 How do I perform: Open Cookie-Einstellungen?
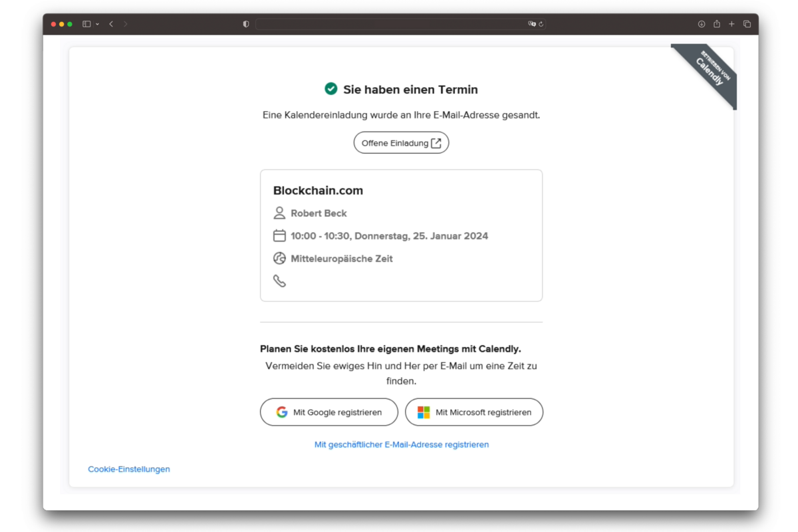[129, 469]
